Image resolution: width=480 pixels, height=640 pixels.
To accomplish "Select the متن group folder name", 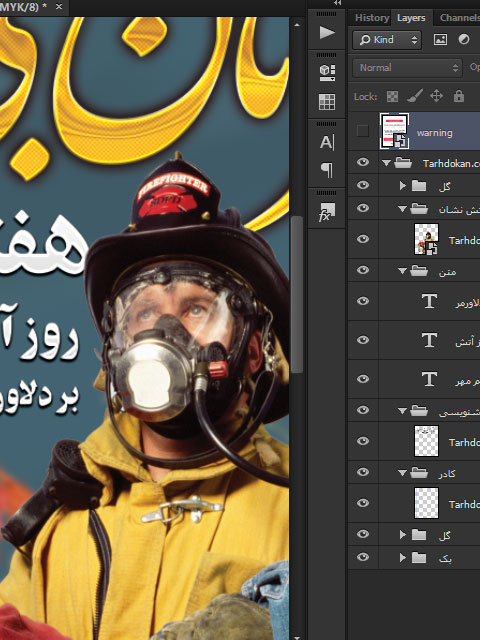I will [447, 271].
